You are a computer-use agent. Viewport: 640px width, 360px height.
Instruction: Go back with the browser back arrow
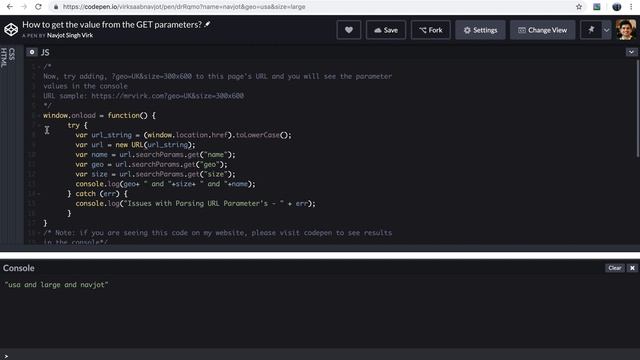point(9,7)
